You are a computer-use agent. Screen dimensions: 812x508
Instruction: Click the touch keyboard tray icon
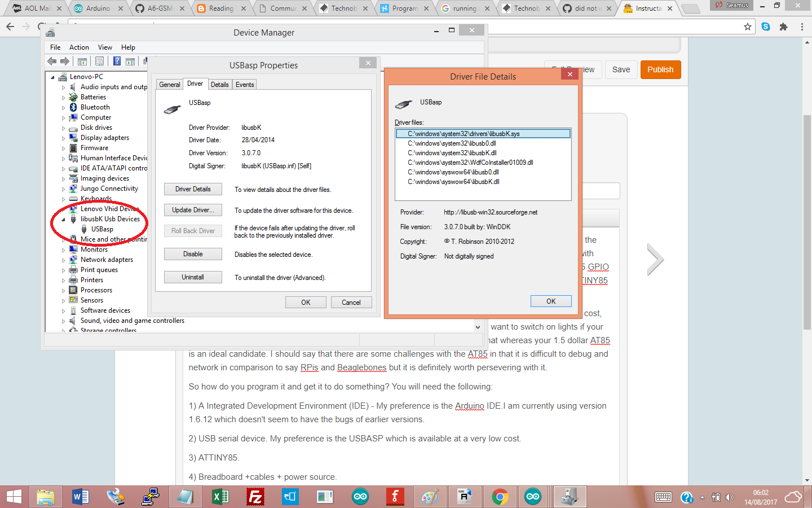tap(663, 497)
